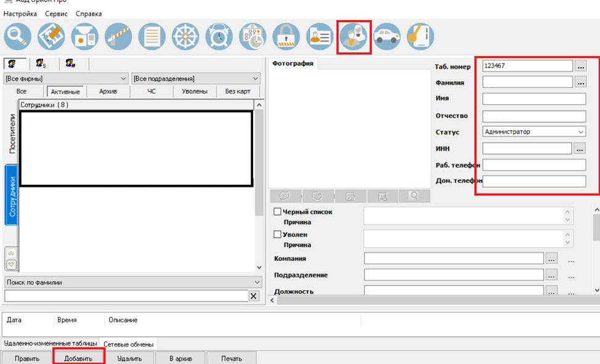Viewport: 600px width, 364px height.
Task: Open the alarm clock schedules icon
Action: [219, 36]
